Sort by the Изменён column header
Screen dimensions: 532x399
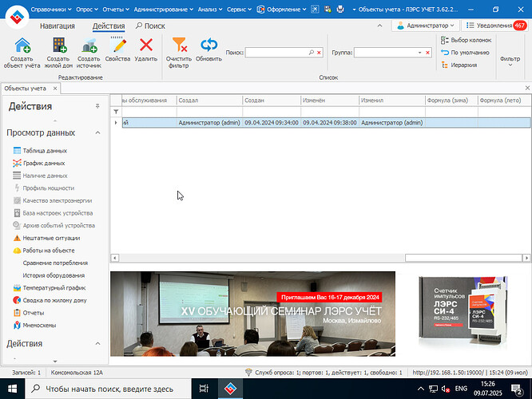point(330,101)
